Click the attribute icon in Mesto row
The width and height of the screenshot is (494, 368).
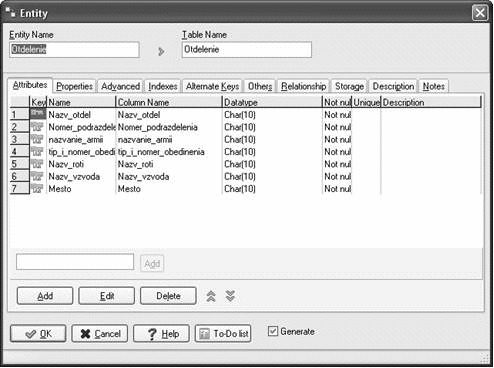(x=37, y=188)
